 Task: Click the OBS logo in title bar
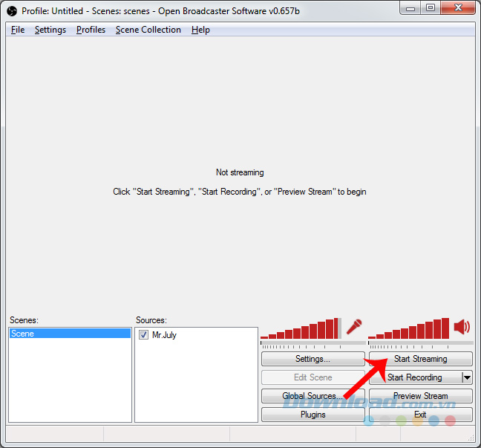(x=12, y=11)
